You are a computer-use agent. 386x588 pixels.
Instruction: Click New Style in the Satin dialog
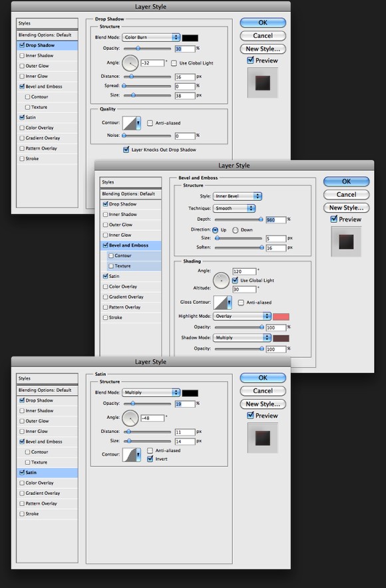click(263, 404)
